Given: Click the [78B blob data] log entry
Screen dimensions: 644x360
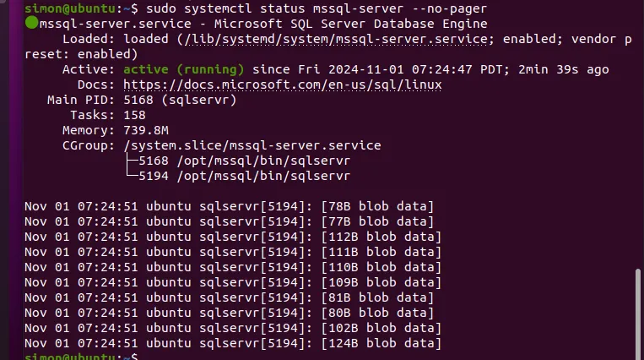Looking at the screenshot, I should 377,206.
